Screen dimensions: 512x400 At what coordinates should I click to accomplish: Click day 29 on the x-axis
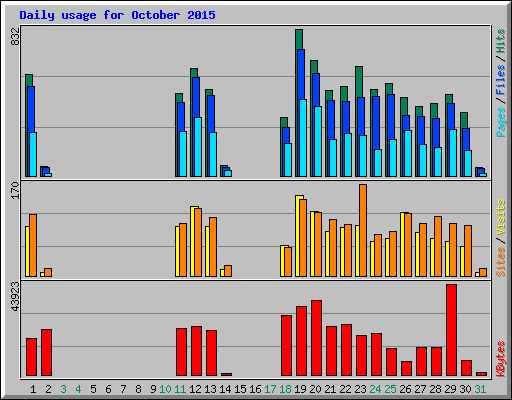pyautogui.click(x=450, y=389)
